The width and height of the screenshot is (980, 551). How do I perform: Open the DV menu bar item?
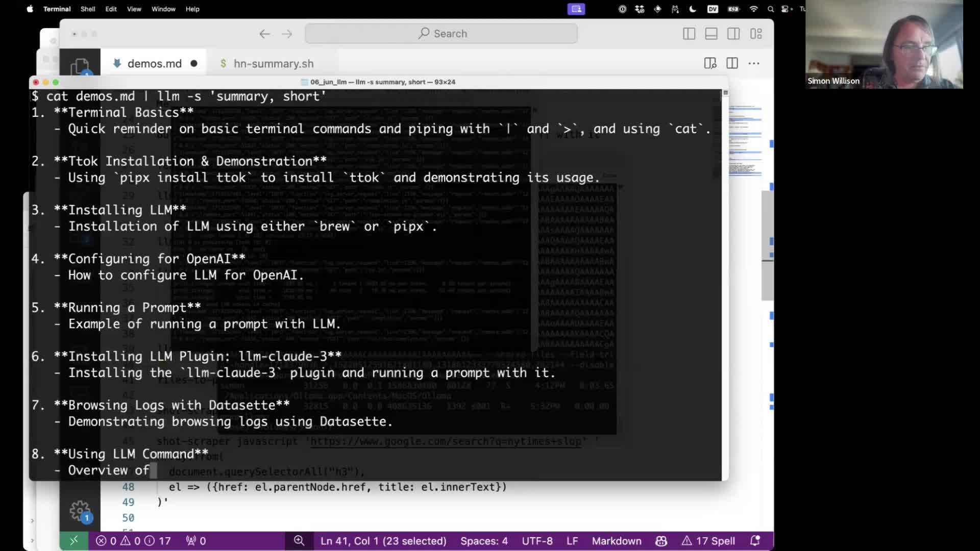[713, 9]
